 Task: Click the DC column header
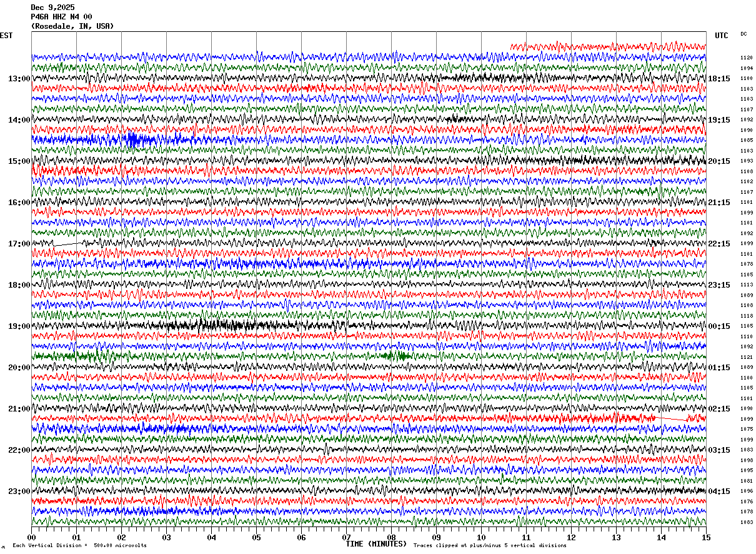click(x=744, y=34)
